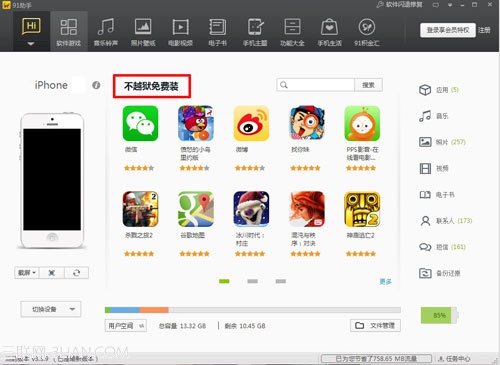This screenshot has height=365, width=500.
Task: Click the 更多 more link
Action: click(x=385, y=282)
